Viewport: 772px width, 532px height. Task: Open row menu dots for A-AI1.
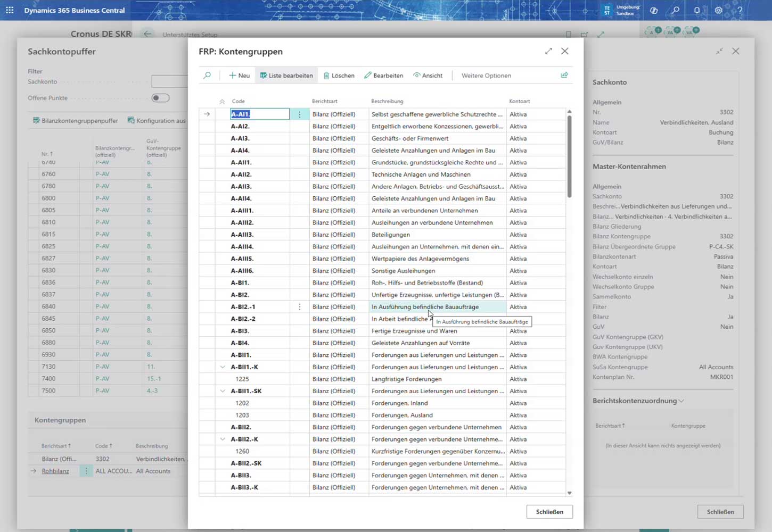coord(300,114)
